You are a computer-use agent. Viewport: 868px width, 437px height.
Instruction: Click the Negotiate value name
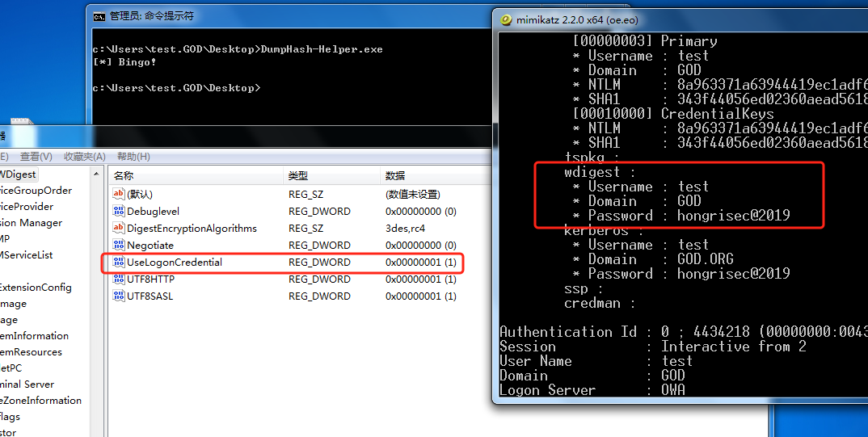[x=150, y=245]
